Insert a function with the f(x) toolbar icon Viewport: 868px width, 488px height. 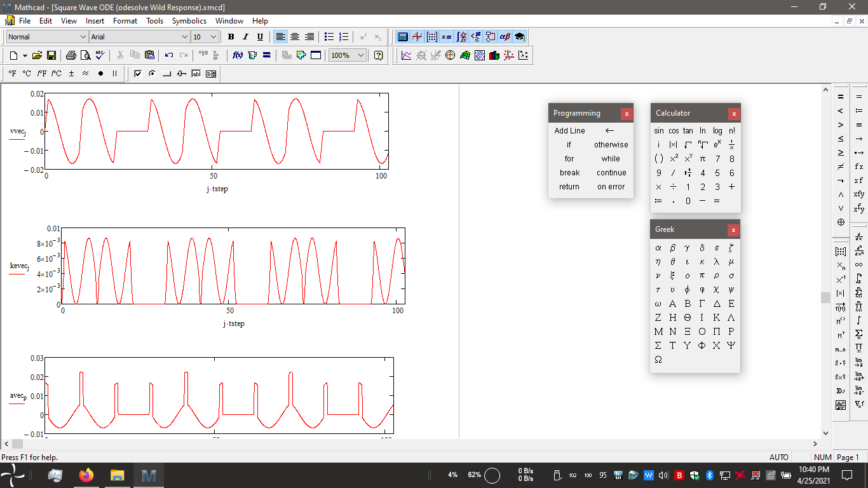(x=236, y=55)
